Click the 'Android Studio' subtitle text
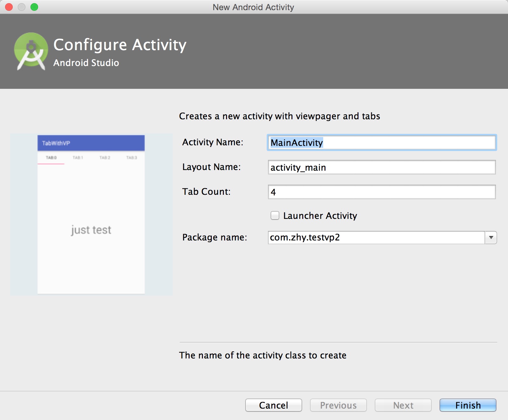This screenshot has width=508, height=420. pos(86,63)
